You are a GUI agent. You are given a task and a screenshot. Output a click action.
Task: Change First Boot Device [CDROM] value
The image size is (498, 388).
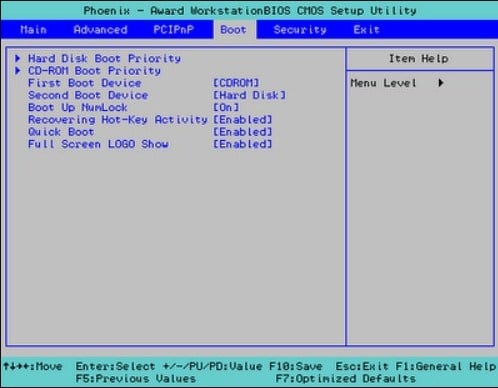[236, 83]
